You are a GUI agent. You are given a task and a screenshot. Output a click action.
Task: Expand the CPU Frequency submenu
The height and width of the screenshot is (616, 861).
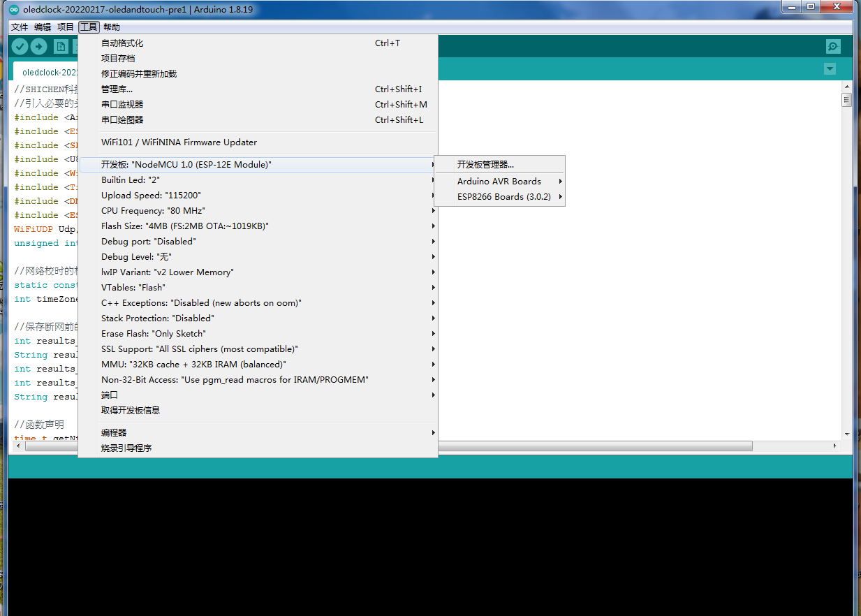pyautogui.click(x=258, y=211)
